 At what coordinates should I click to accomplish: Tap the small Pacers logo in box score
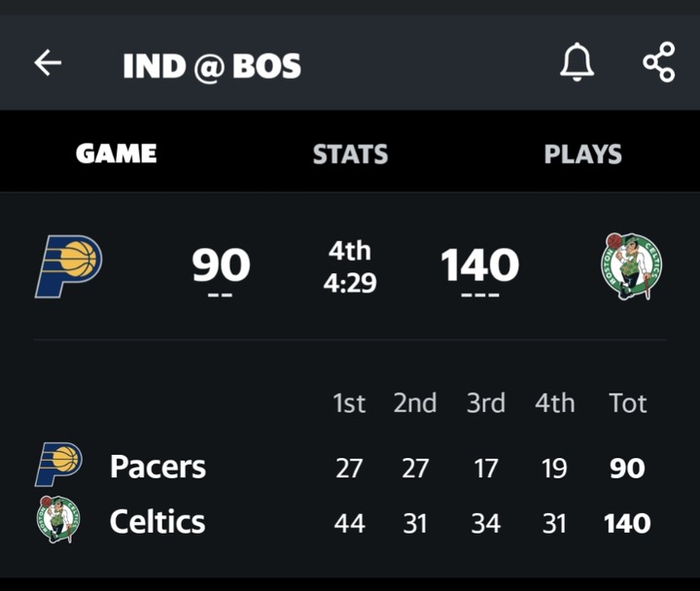(x=58, y=466)
